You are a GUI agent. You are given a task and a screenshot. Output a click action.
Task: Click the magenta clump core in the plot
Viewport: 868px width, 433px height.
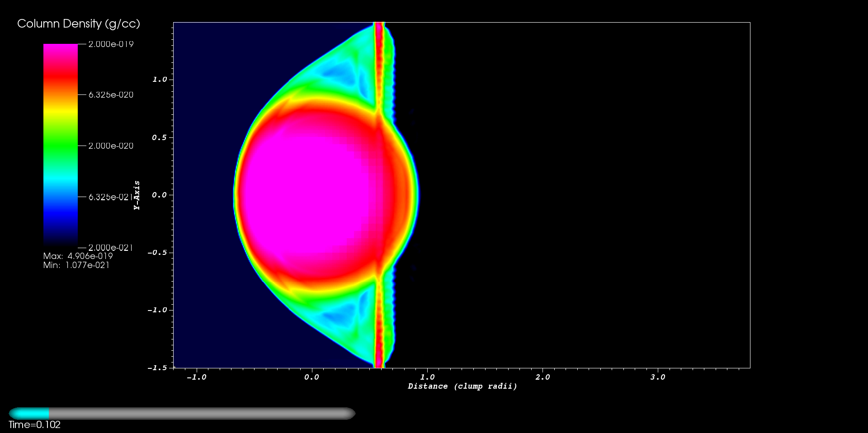pyautogui.click(x=307, y=195)
